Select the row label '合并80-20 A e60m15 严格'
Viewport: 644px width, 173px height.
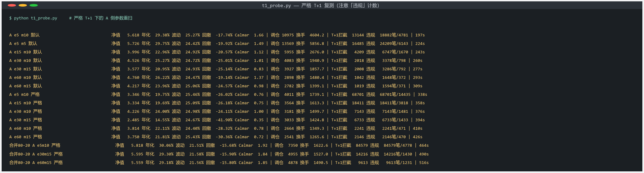coord(36,163)
